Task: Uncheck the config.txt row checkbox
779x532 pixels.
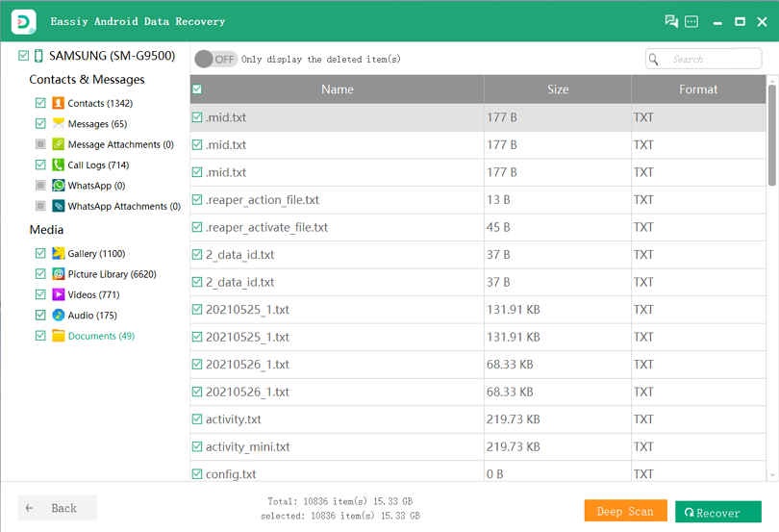Action: 197,474
